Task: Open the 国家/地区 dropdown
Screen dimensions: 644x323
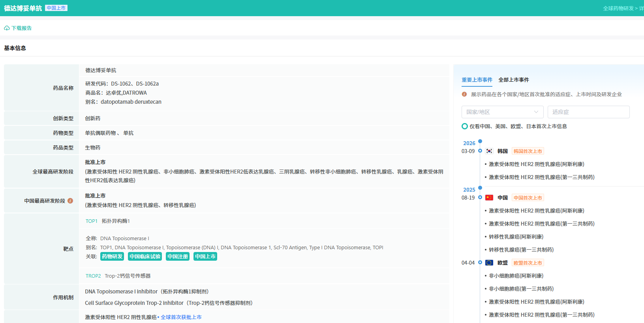Action: click(502, 112)
